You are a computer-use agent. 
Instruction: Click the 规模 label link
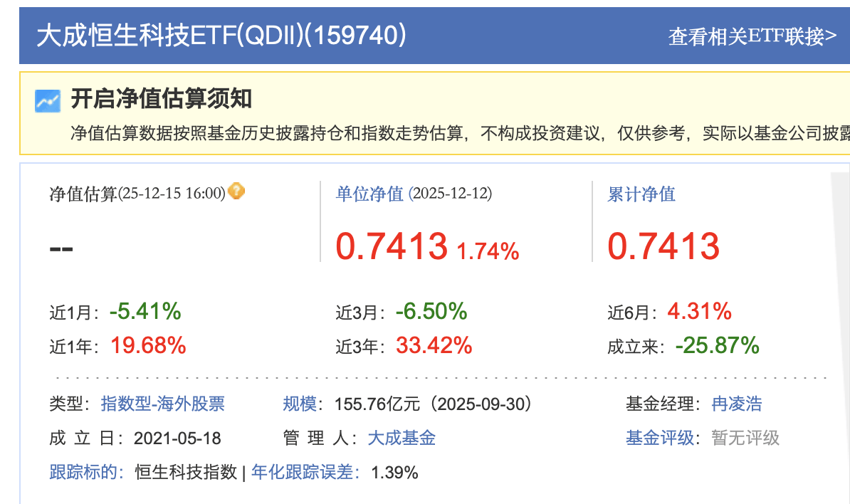300,404
